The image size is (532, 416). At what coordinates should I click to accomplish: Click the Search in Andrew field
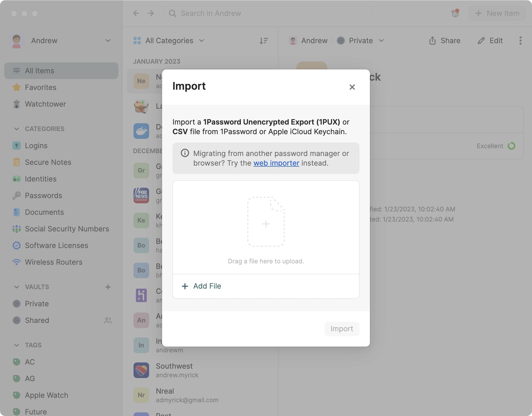coord(268,13)
